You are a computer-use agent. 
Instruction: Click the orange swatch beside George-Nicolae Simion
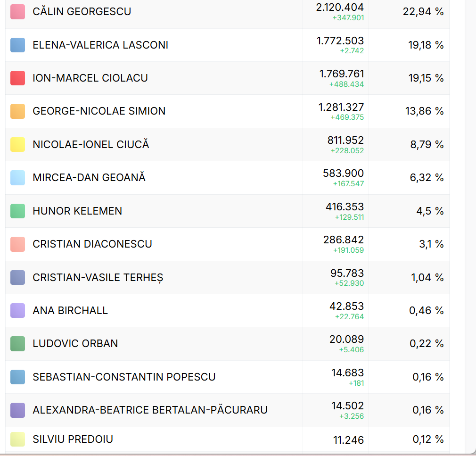coord(17,111)
